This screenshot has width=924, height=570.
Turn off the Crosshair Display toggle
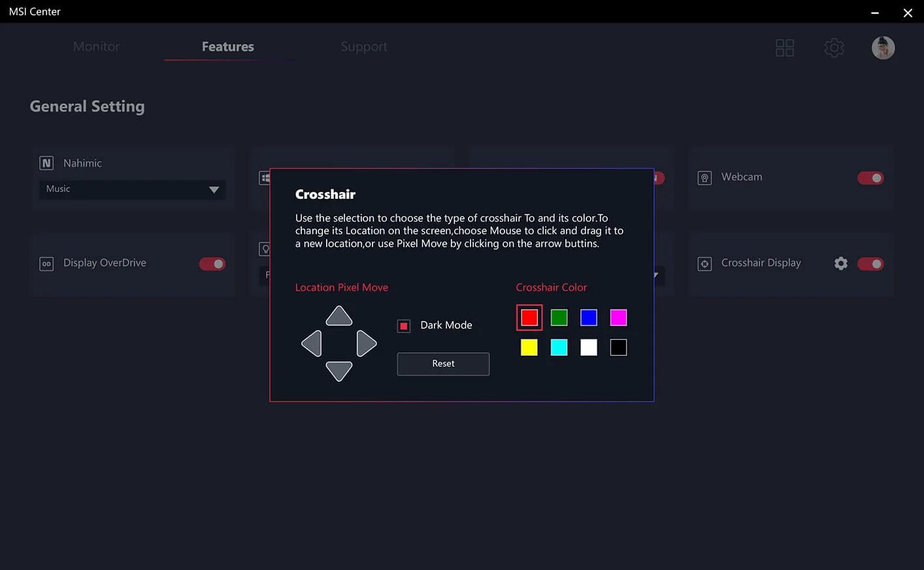point(870,263)
